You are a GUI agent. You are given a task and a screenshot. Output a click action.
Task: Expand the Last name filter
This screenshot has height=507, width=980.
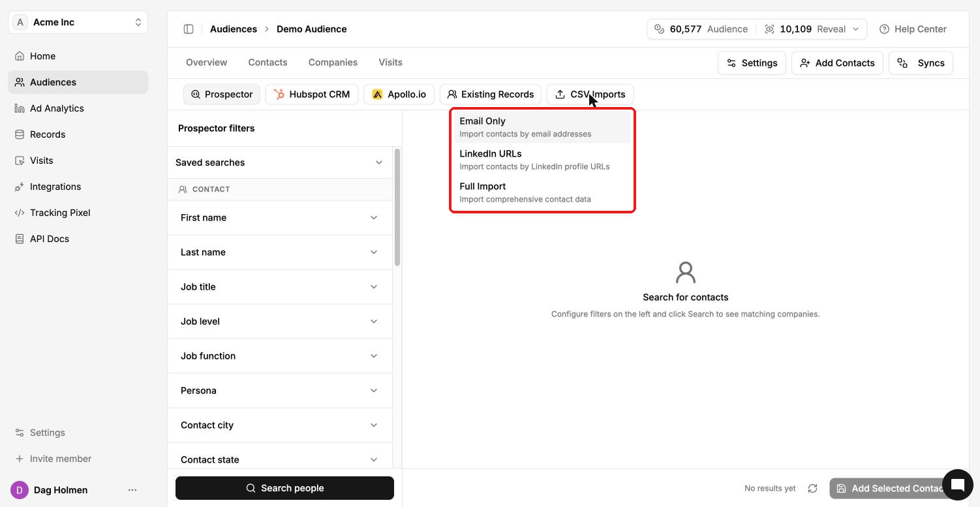point(279,252)
